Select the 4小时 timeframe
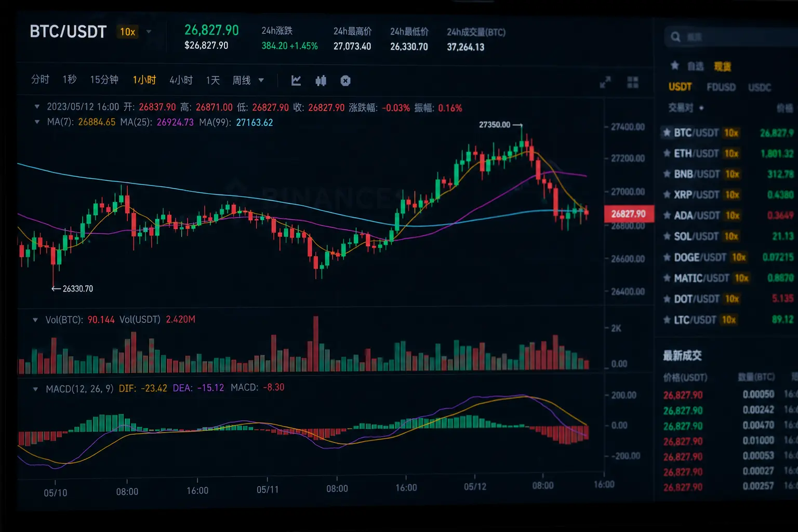 pos(181,80)
